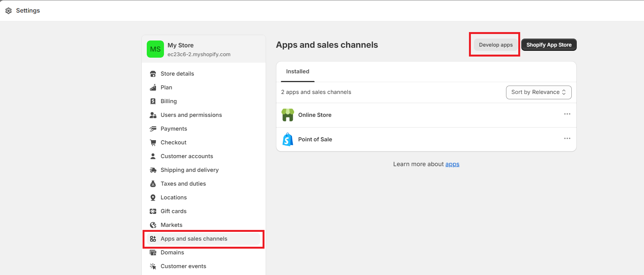Screen dimensions: 644x275
Task: Click the Store details storefront icon
Action: (x=153, y=74)
